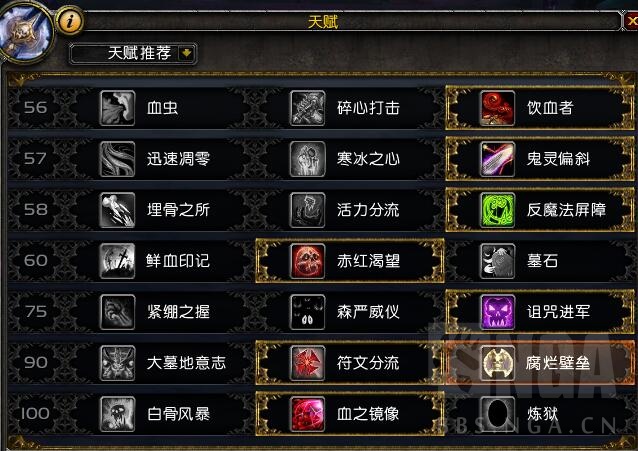
Task: Select the 赤红渴望 talent icon
Action: 308,261
